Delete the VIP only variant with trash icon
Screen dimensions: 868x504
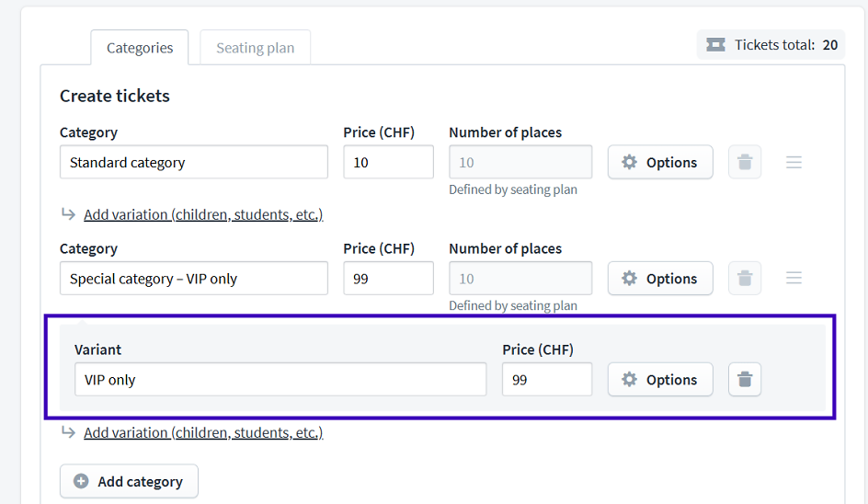click(745, 380)
